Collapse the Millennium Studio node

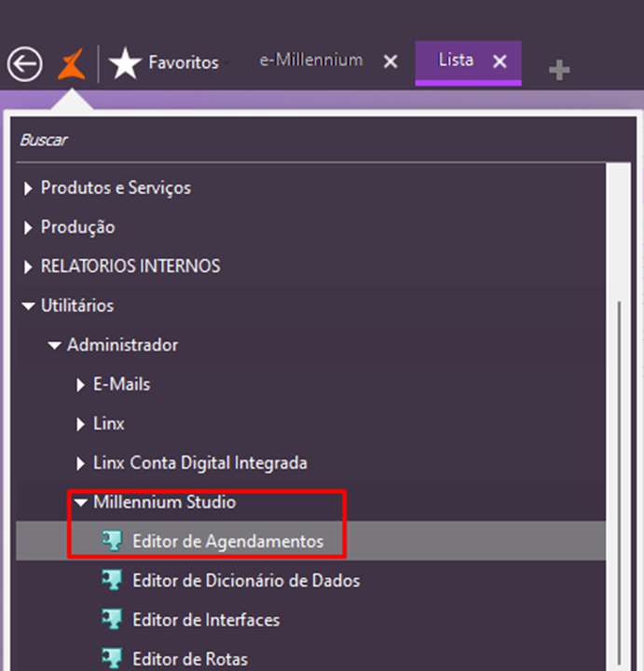tap(81, 503)
